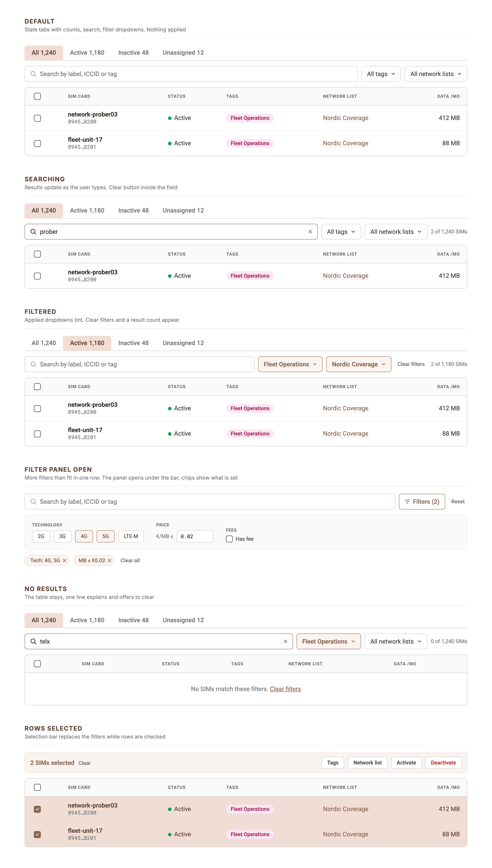Open 'Nordic Coverage' link in Default network-prober03 row
Viewport: 492px width, 868px height.
346,118
